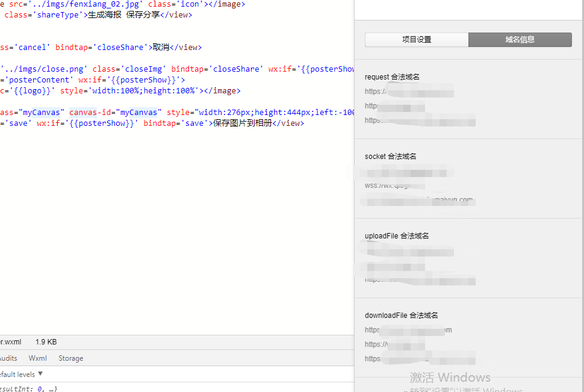Click the 'socket 合法域名' heading
This screenshot has width=584, height=392.
[x=390, y=157]
